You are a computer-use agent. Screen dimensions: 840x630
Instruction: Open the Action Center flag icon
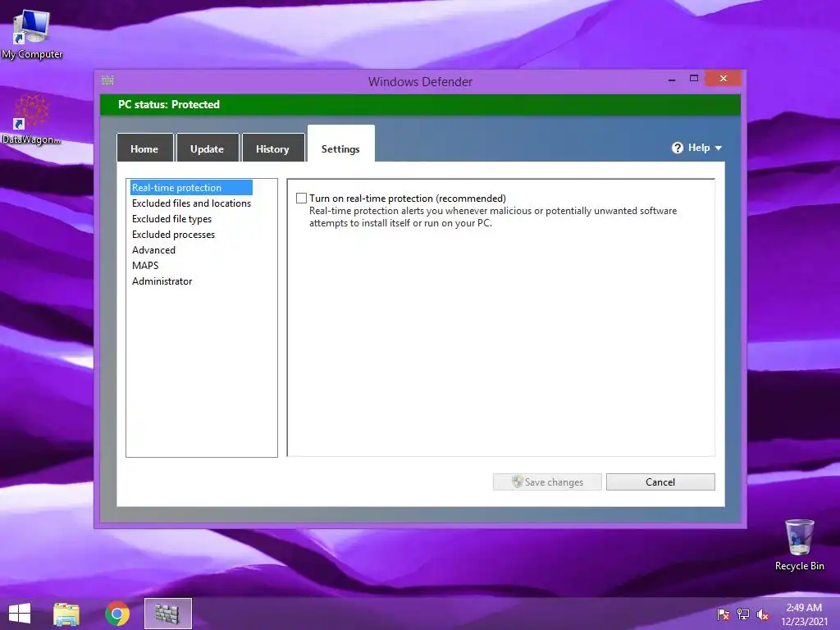pyautogui.click(x=724, y=614)
